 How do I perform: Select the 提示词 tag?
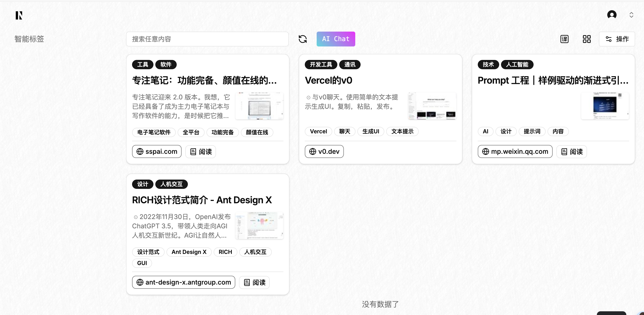[x=532, y=131]
